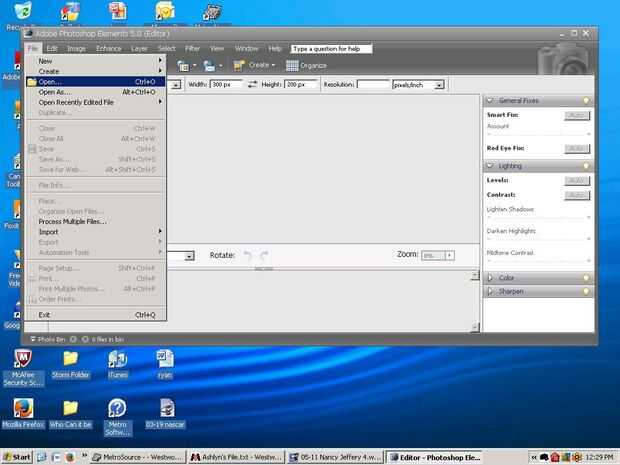Click the Contrast Auto button
The width and height of the screenshot is (620, 465).
tap(577, 195)
